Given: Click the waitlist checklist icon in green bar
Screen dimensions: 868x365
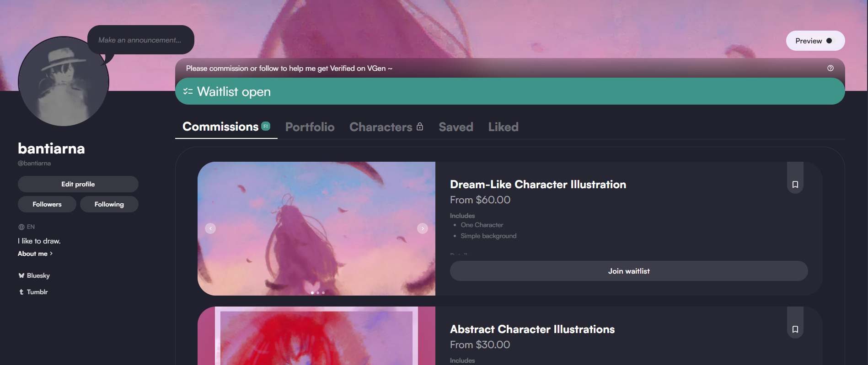Looking at the screenshot, I should tap(188, 91).
